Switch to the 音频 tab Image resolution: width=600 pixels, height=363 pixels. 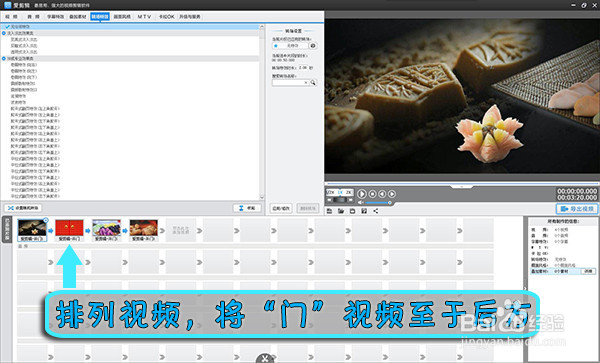pyautogui.click(x=33, y=16)
